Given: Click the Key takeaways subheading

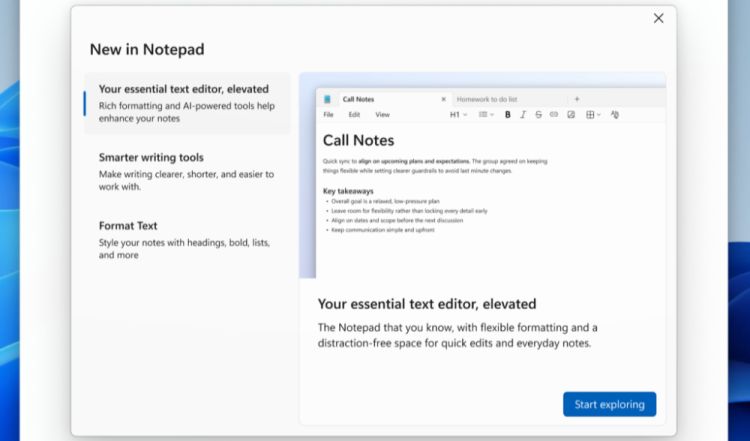Looking at the screenshot, I should 348,191.
